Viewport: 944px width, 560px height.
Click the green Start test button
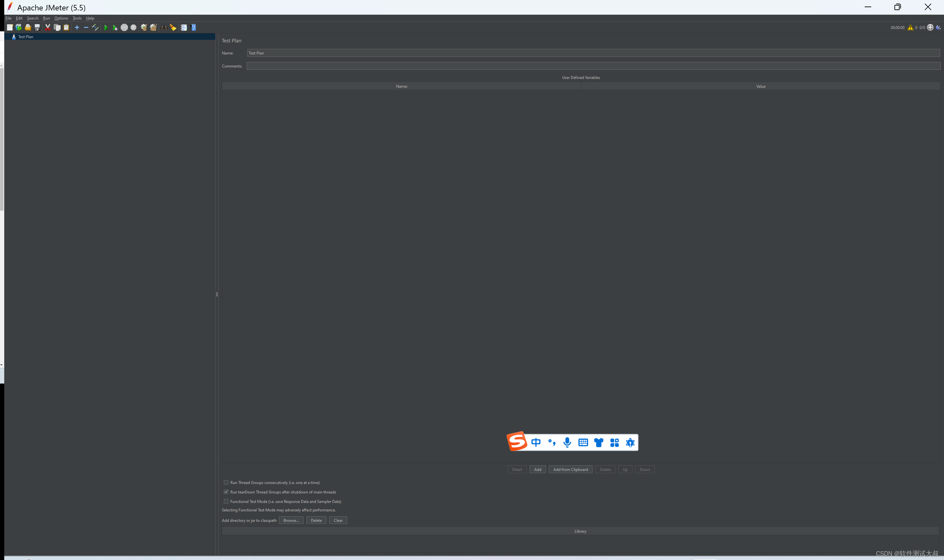(x=106, y=27)
